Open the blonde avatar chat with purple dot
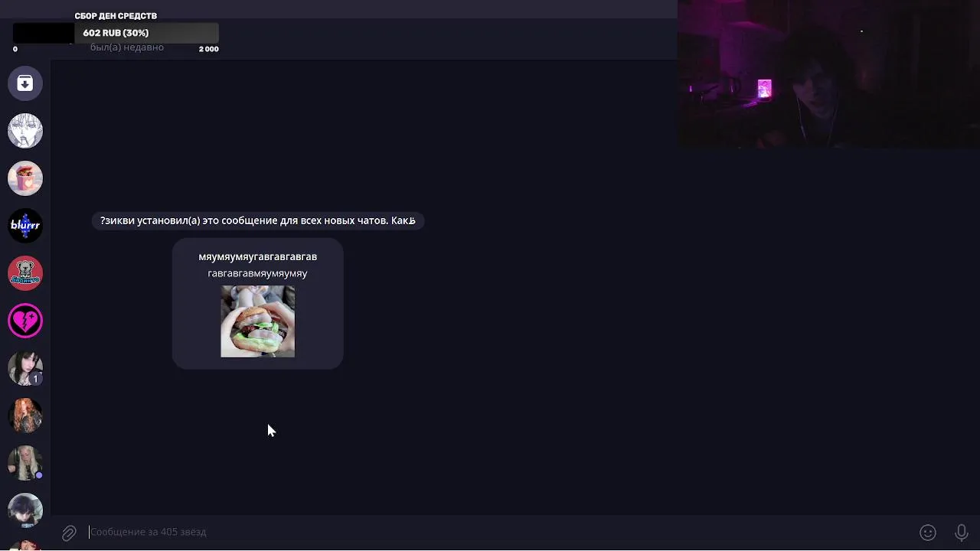This screenshot has height=551, width=980. tap(25, 463)
